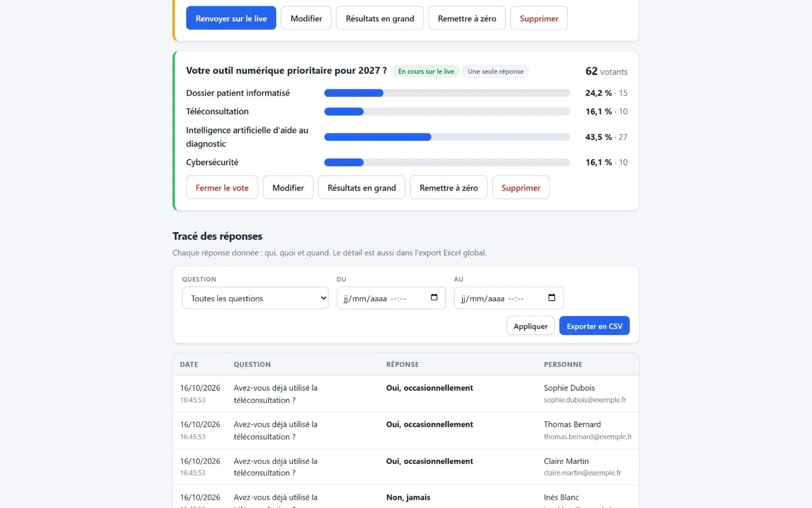Click the 43,5 % · 27 result value
This screenshot has height=508, width=812.
pyautogui.click(x=607, y=137)
